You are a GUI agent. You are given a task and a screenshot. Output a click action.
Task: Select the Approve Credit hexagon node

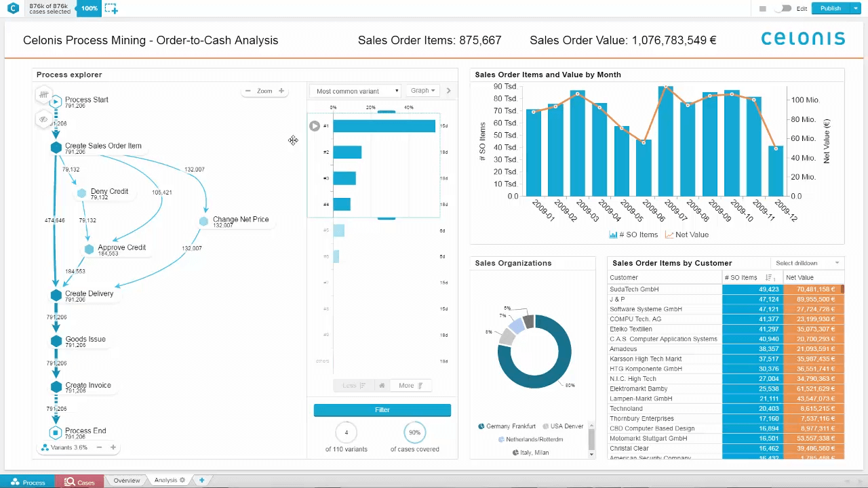[89, 249]
